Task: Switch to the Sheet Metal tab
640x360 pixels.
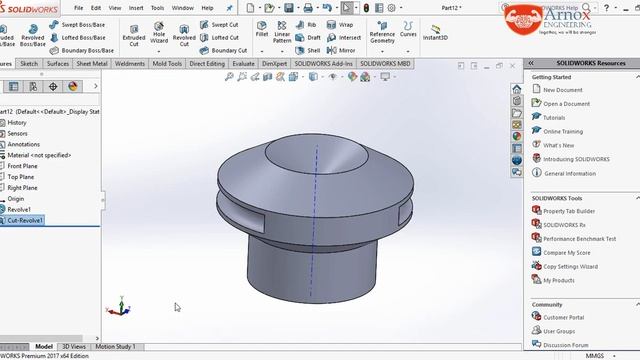Action: click(x=92, y=64)
